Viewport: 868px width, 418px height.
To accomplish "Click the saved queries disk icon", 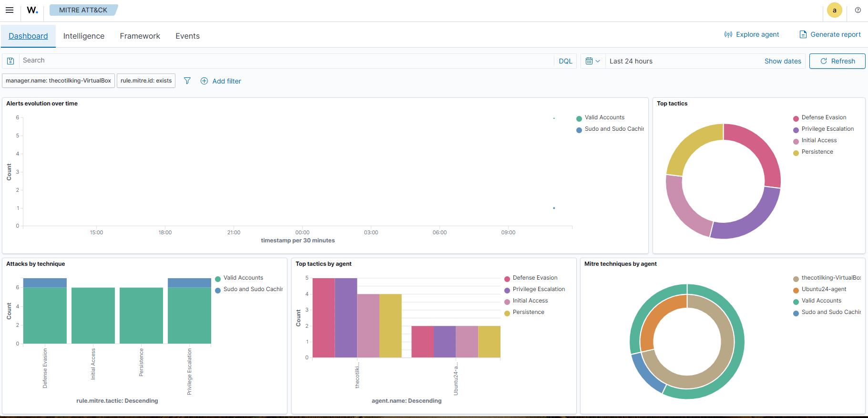I will point(10,61).
